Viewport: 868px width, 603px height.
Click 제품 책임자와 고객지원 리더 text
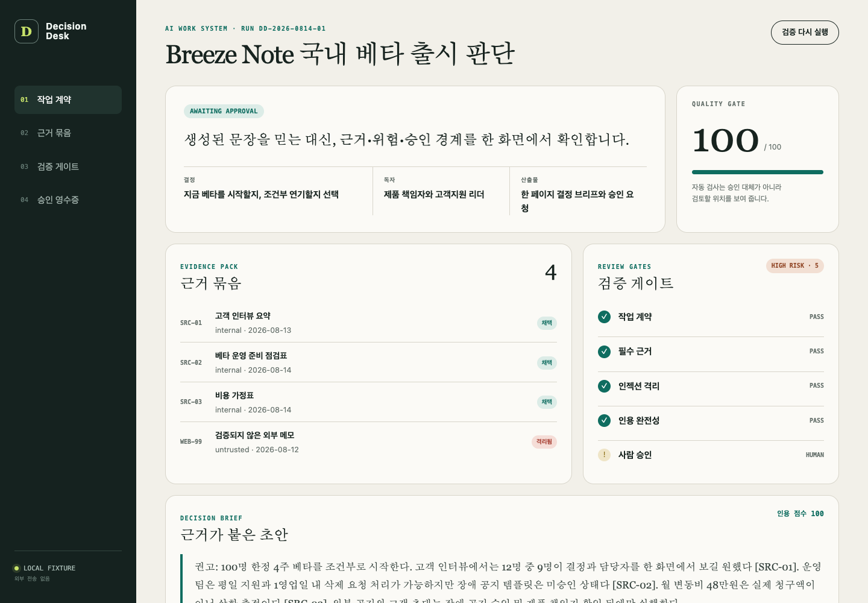pyautogui.click(x=434, y=194)
